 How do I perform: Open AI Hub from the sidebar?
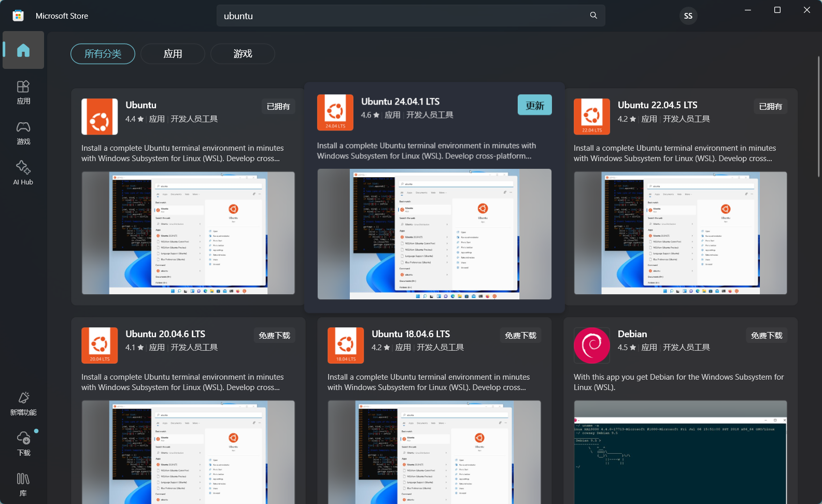23,173
